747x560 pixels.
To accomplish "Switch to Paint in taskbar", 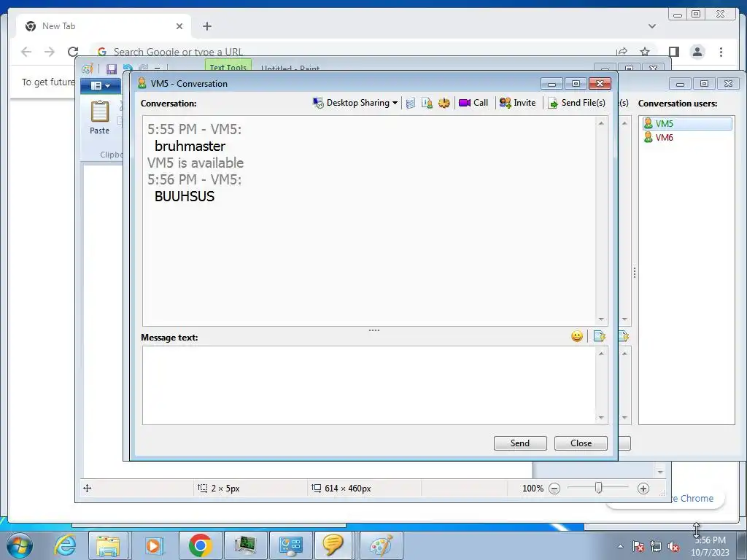I will 381,545.
